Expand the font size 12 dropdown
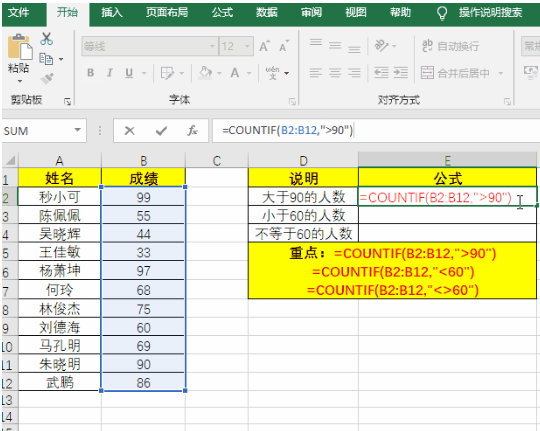 pos(247,46)
